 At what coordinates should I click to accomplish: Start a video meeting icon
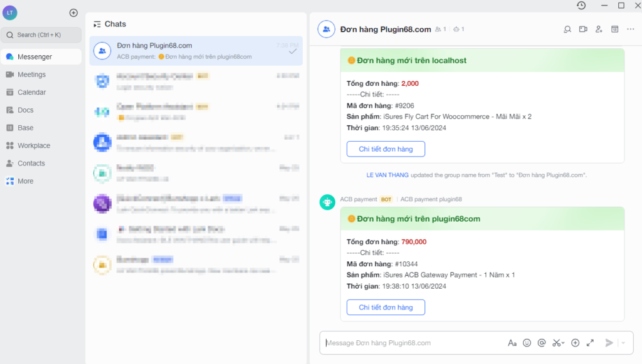pos(583,29)
